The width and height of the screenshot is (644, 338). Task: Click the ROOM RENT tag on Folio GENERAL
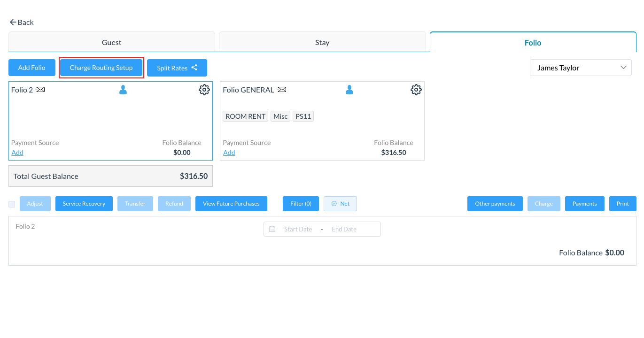(245, 116)
